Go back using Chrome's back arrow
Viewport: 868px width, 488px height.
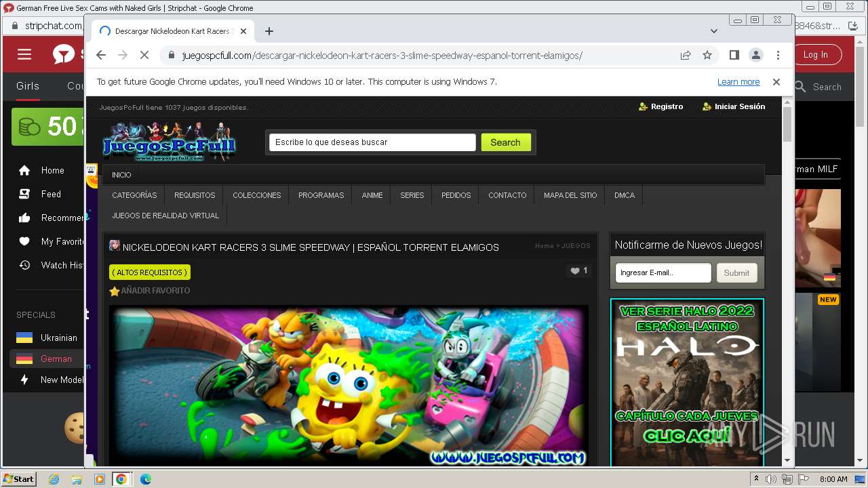pyautogui.click(x=101, y=55)
